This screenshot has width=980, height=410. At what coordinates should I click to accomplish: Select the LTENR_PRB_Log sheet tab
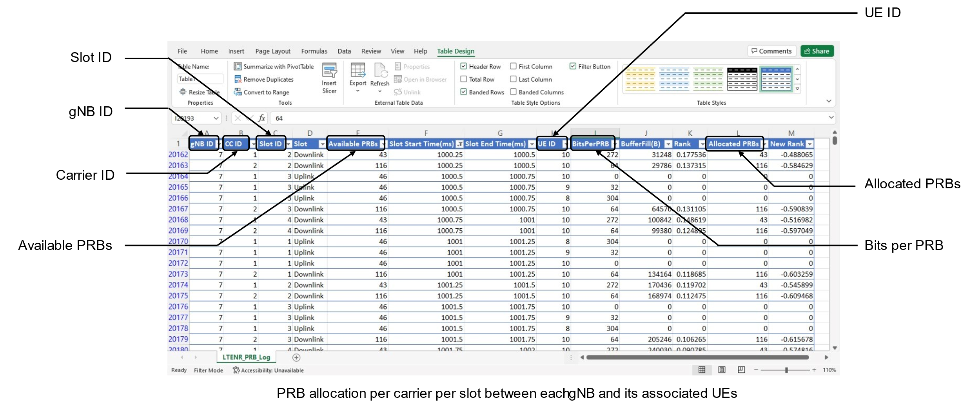point(246,357)
